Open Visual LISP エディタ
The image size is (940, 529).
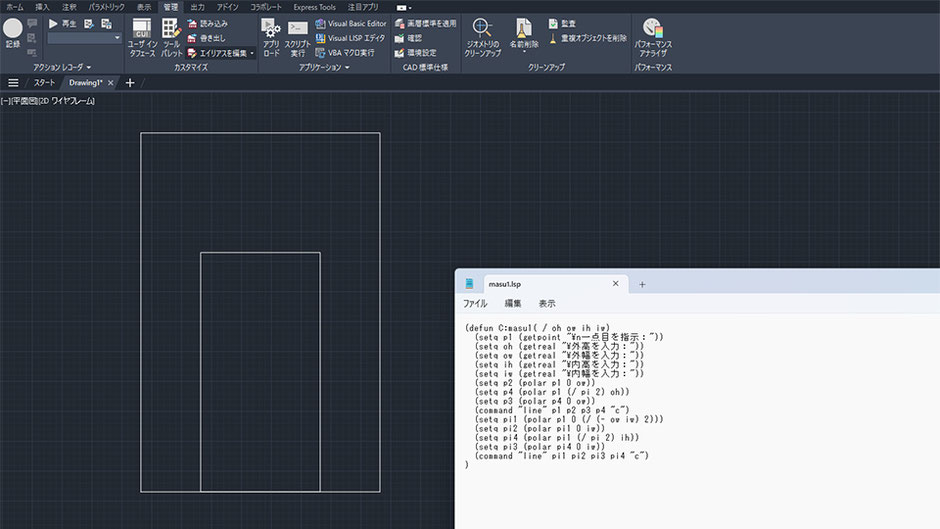tap(350, 38)
